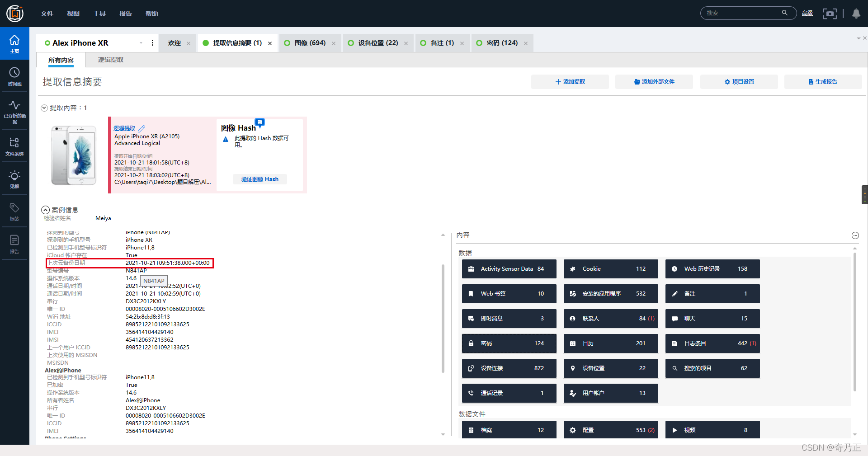The height and width of the screenshot is (456, 868).
Task: Close the 提取信息摘要 tab
Action: 270,43
